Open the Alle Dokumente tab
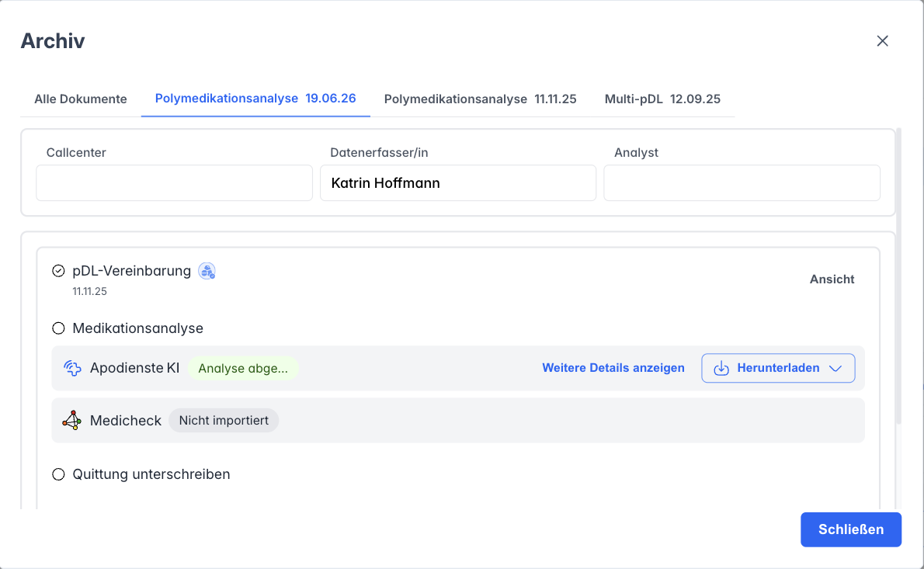 coord(81,99)
